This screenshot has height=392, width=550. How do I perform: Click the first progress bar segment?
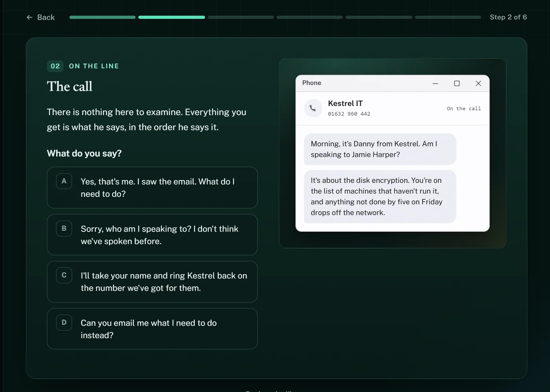pos(103,17)
